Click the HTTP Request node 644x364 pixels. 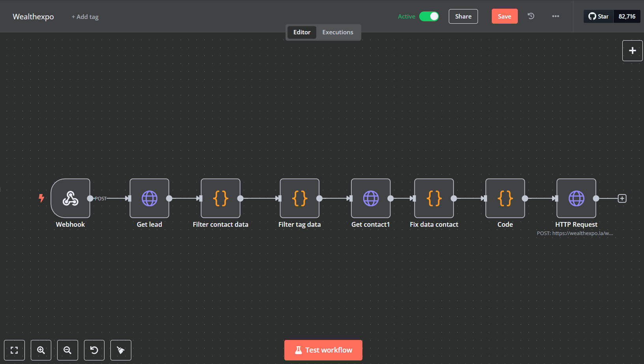tap(576, 198)
